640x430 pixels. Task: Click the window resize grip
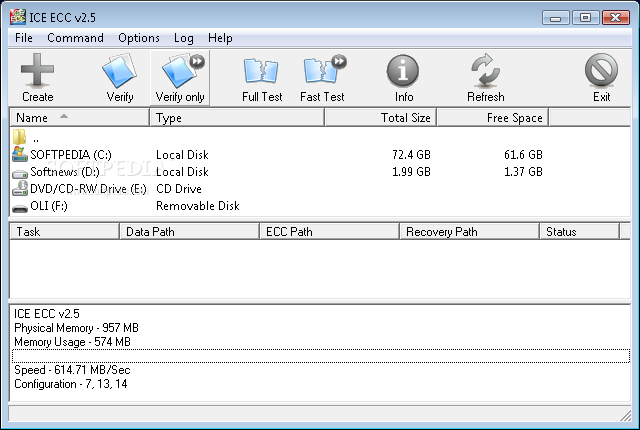[x=625, y=415]
